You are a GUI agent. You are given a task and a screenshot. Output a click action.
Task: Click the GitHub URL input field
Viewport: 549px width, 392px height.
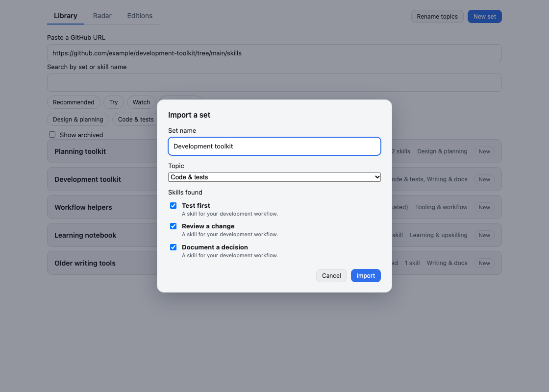click(x=274, y=53)
